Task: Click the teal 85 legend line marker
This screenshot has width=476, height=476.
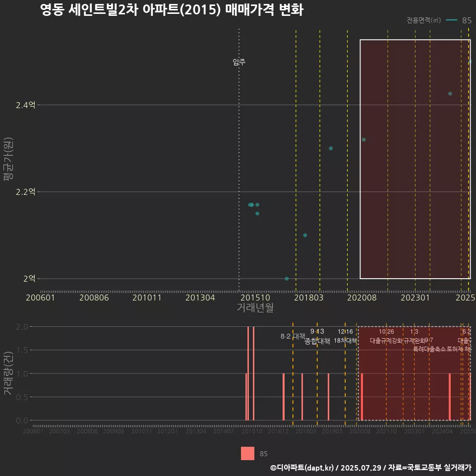Action: 452,20
